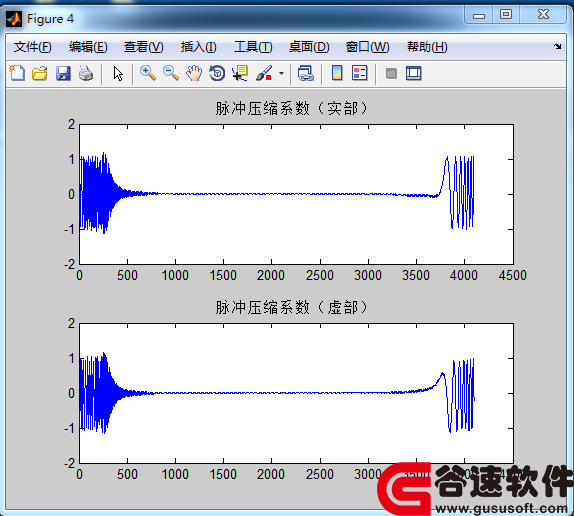
Task: Open the 桌面(D) menu
Action: [x=309, y=47]
